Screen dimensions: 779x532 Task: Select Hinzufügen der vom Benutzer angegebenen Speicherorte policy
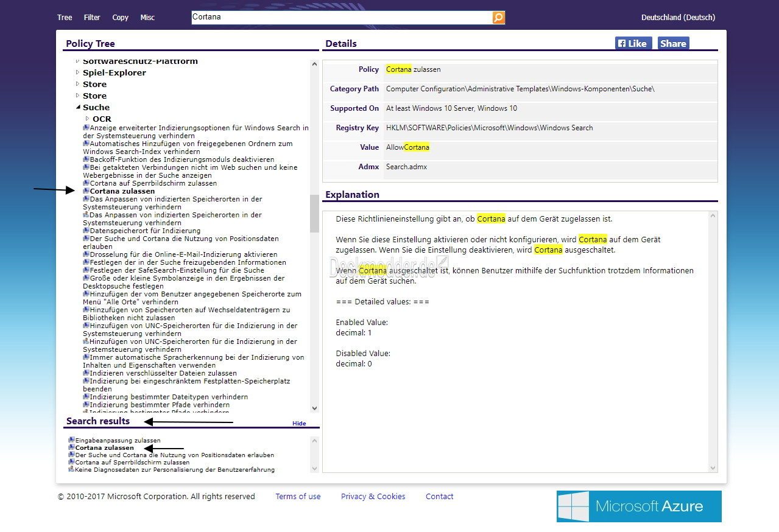(x=192, y=298)
